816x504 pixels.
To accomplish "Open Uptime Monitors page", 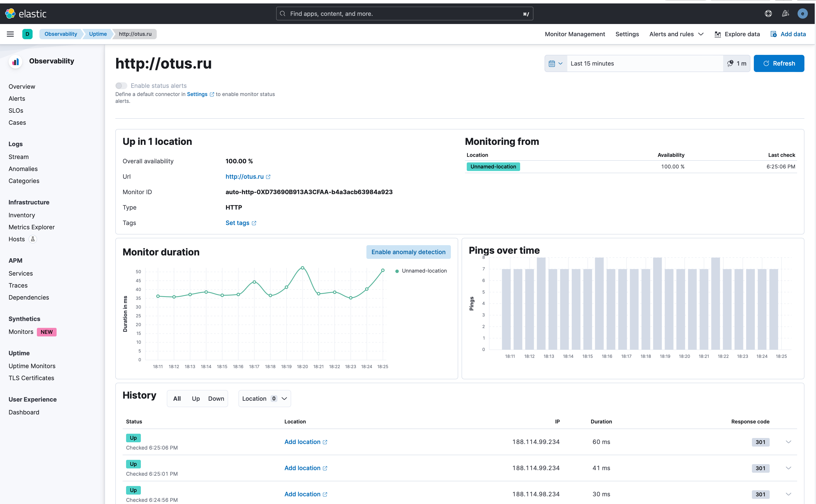I will coord(32,366).
